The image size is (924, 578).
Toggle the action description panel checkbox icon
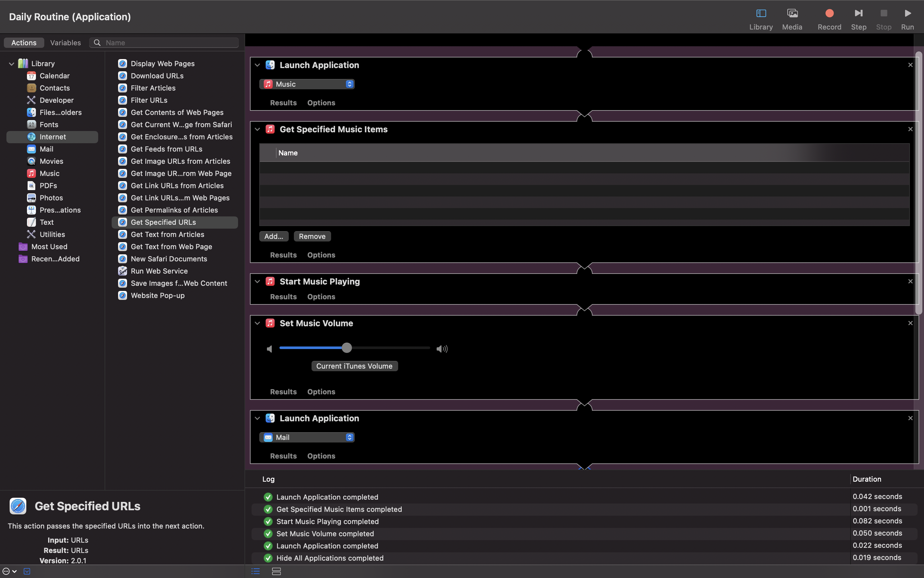point(27,572)
